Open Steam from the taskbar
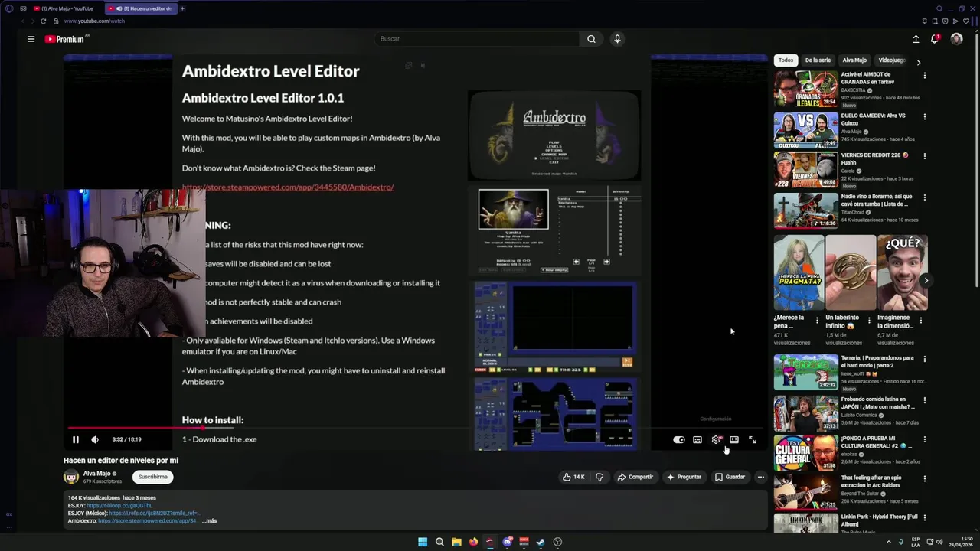Image resolution: width=980 pixels, height=551 pixels. click(541, 542)
